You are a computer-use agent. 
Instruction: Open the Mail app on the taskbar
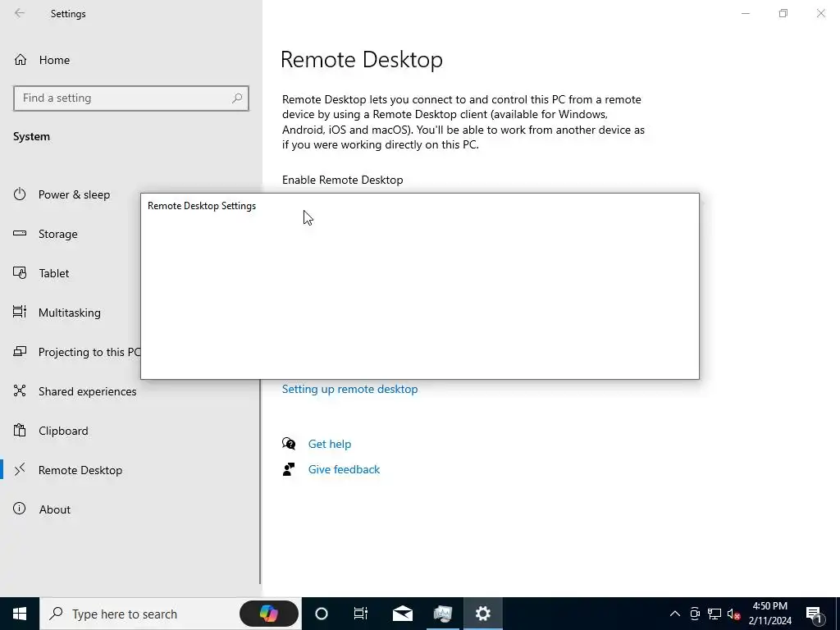[x=402, y=614]
